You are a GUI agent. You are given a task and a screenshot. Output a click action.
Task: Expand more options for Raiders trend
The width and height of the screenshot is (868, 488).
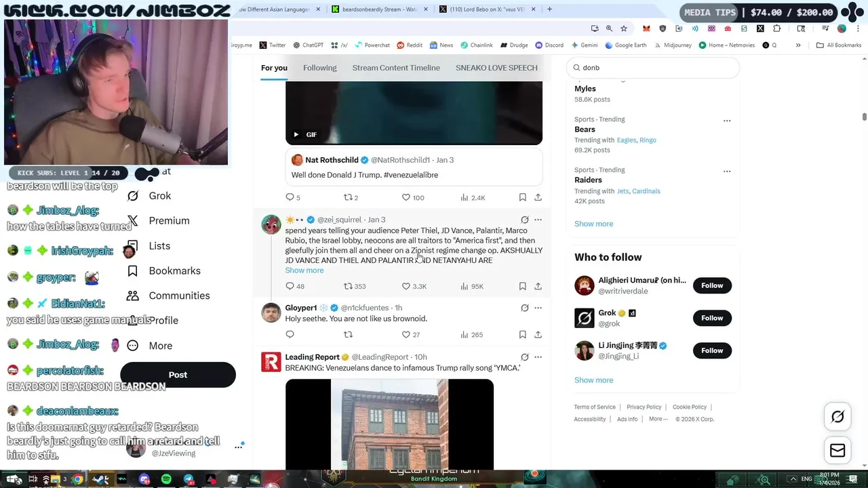(x=727, y=171)
